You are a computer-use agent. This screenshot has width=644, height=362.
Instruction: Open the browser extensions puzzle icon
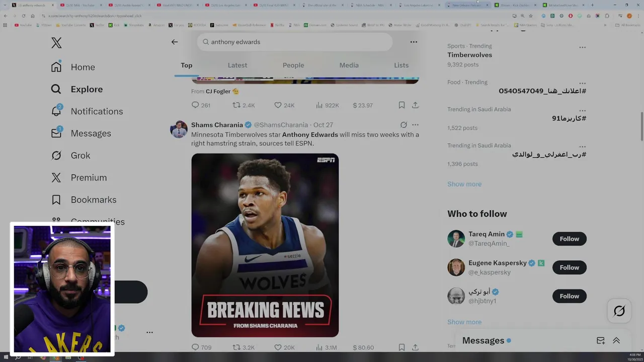(607, 16)
